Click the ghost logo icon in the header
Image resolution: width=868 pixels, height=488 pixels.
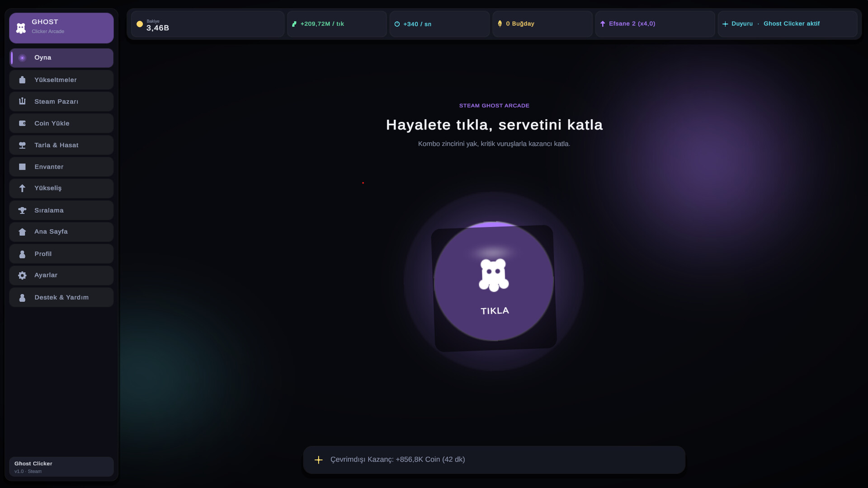click(x=21, y=28)
